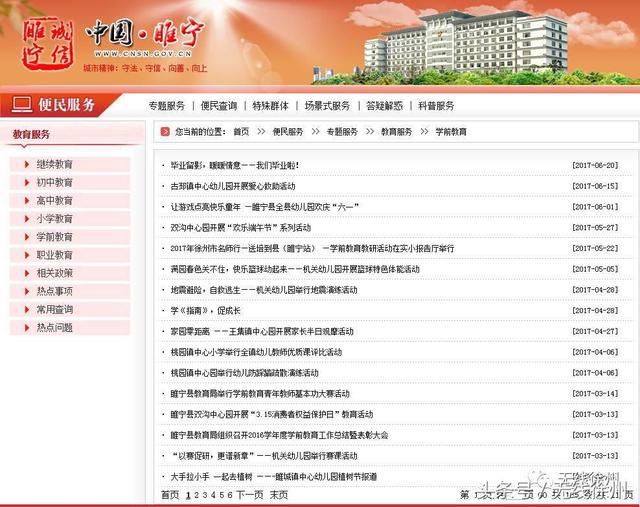This screenshot has width=640, height=507.
Task: Click the triangle arrow before 职业教育
Action: click(27, 255)
